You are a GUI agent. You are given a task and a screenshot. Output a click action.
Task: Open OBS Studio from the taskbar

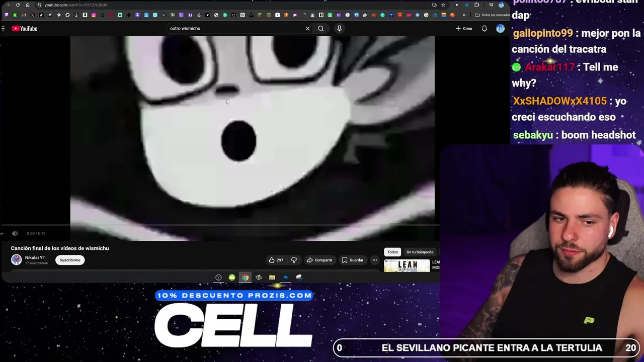point(218,278)
